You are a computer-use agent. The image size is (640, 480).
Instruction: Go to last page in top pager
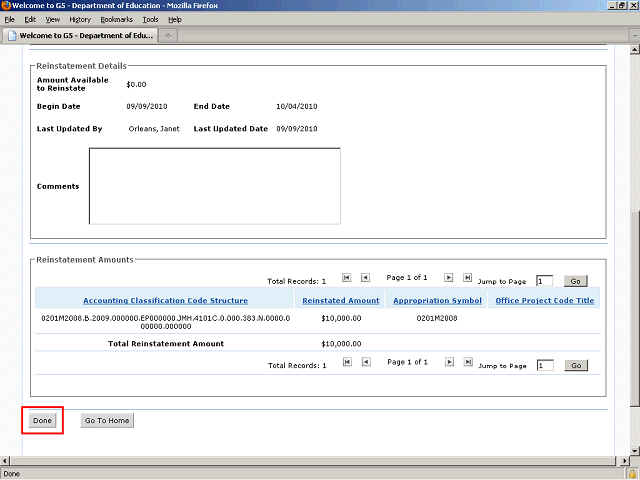pyautogui.click(x=467, y=278)
